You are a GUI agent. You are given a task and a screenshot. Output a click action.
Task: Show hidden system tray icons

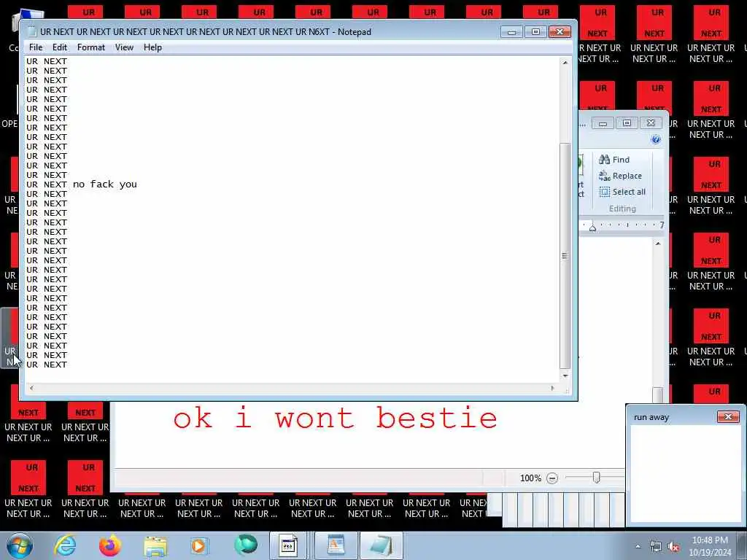638,547
